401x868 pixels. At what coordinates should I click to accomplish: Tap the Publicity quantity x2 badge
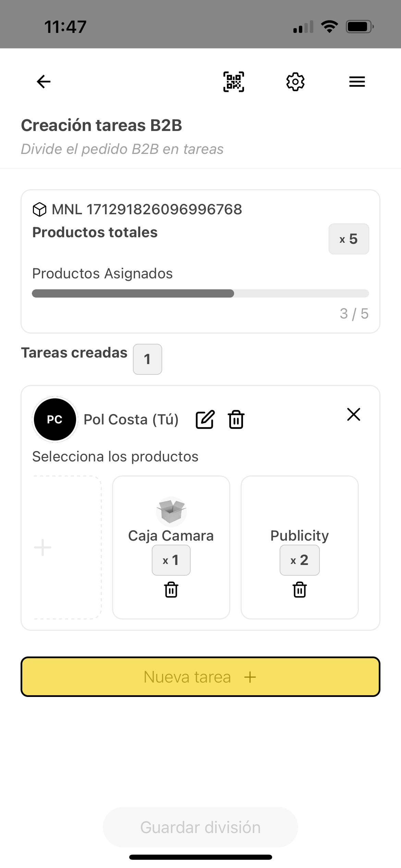pos(300,560)
